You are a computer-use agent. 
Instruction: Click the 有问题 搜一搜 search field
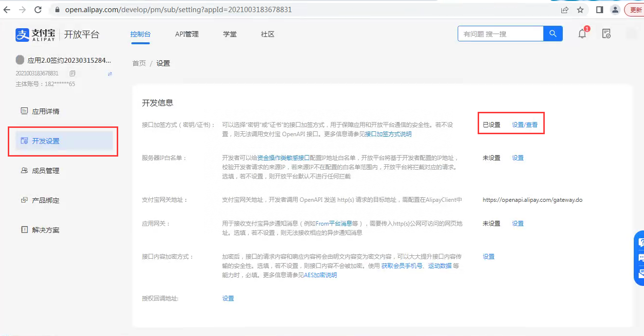coord(501,34)
